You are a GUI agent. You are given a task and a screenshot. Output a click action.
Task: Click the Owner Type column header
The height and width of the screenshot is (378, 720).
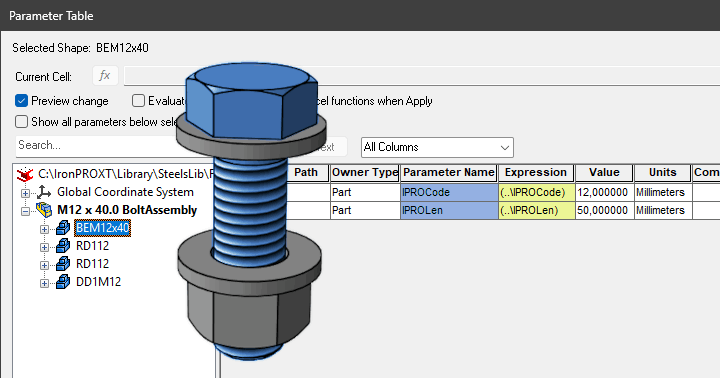(365, 173)
